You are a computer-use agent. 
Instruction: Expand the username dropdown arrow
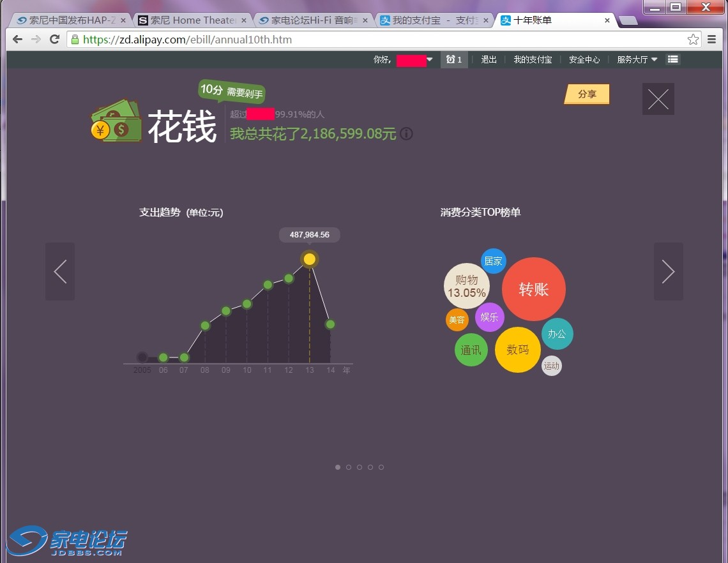click(430, 59)
